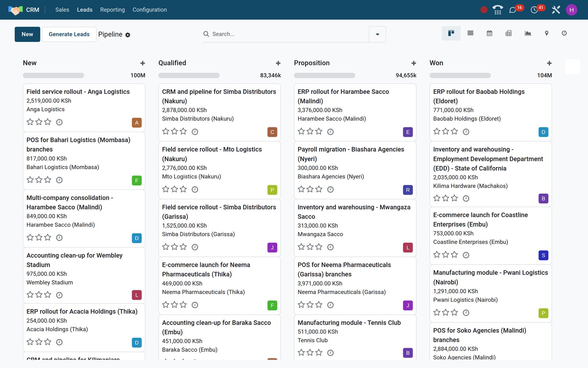Open activity clock on Kilima Hardware card

(x=466, y=198)
